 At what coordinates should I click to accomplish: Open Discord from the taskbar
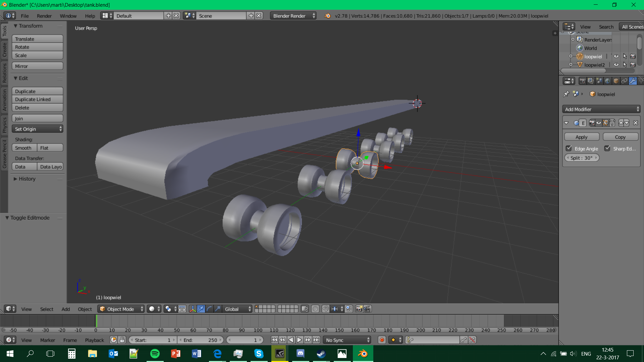click(x=301, y=354)
